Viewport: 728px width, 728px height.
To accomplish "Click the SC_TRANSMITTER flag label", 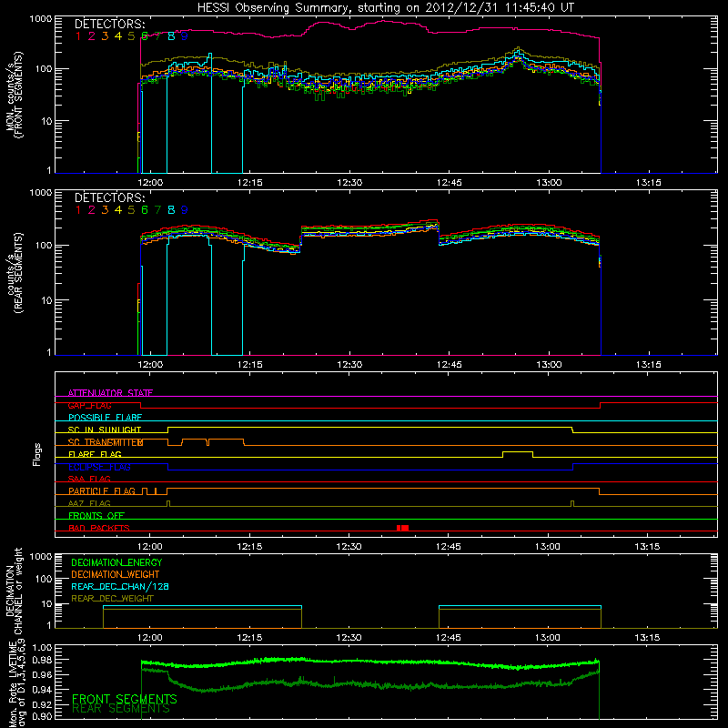I will pos(106,442).
